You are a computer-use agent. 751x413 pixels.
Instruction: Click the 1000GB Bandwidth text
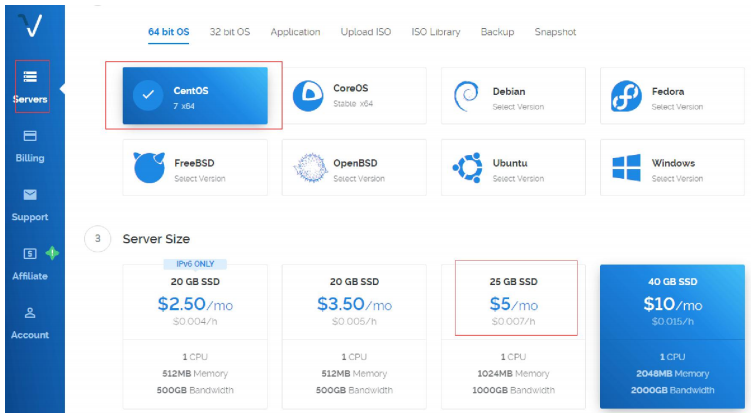click(x=513, y=390)
